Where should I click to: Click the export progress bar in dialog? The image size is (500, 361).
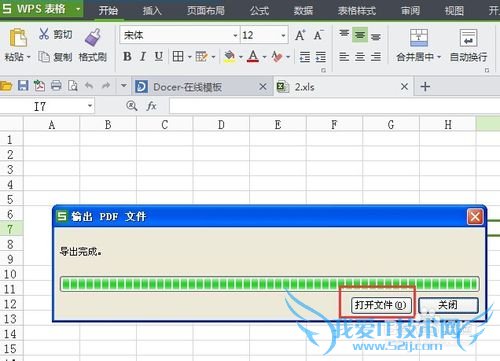point(269,284)
